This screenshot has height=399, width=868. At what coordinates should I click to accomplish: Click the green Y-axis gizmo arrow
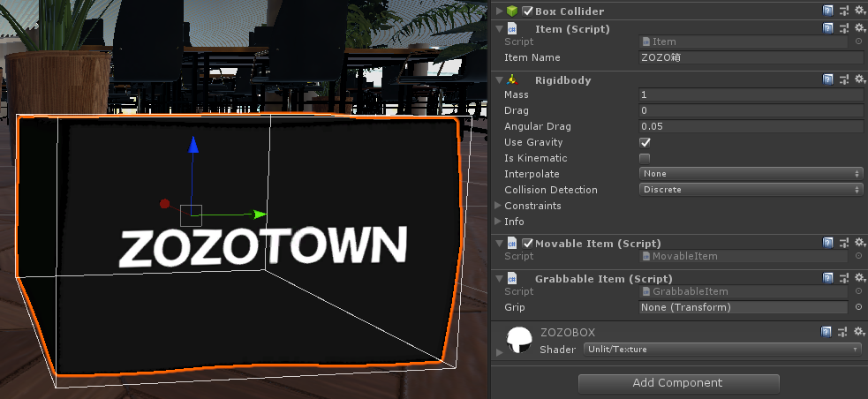(x=260, y=215)
